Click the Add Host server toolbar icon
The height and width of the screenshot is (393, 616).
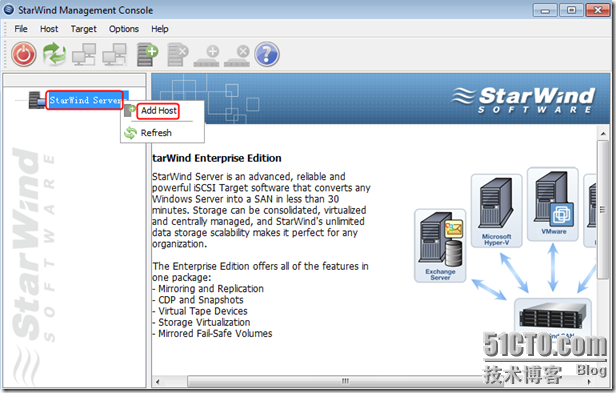147,55
